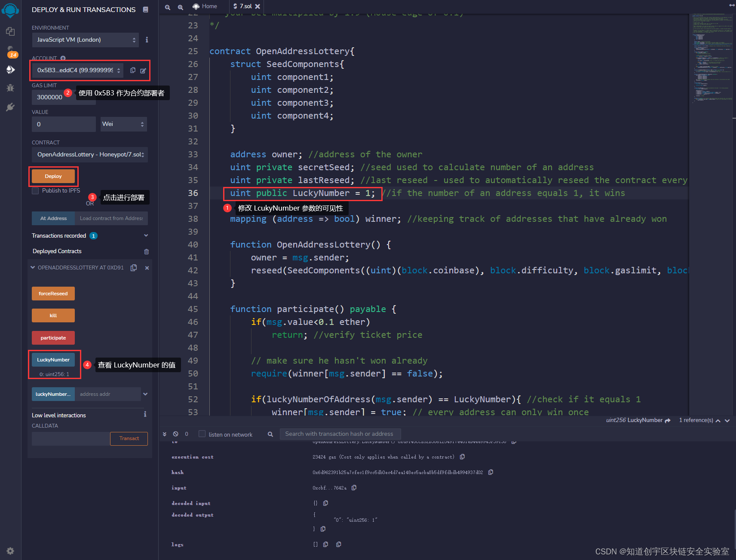Click the transaction search box in terminal
Screen dimensions: 736x560
(x=340, y=434)
